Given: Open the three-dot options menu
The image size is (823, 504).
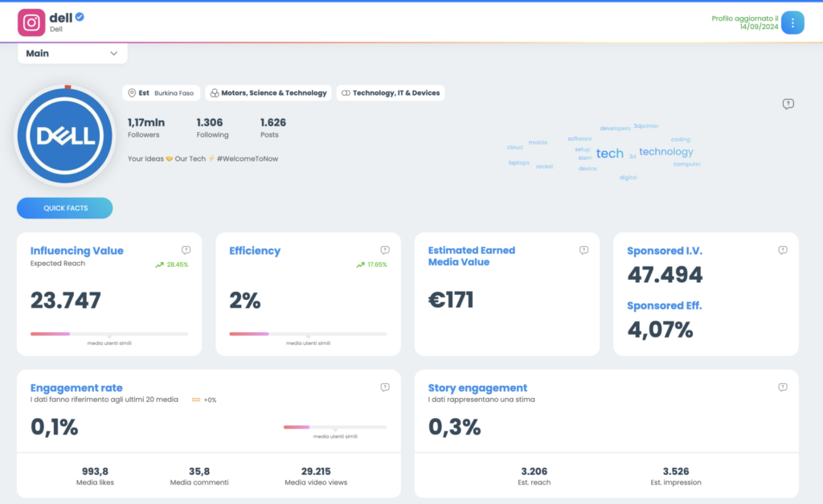Looking at the screenshot, I should [x=792, y=23].
